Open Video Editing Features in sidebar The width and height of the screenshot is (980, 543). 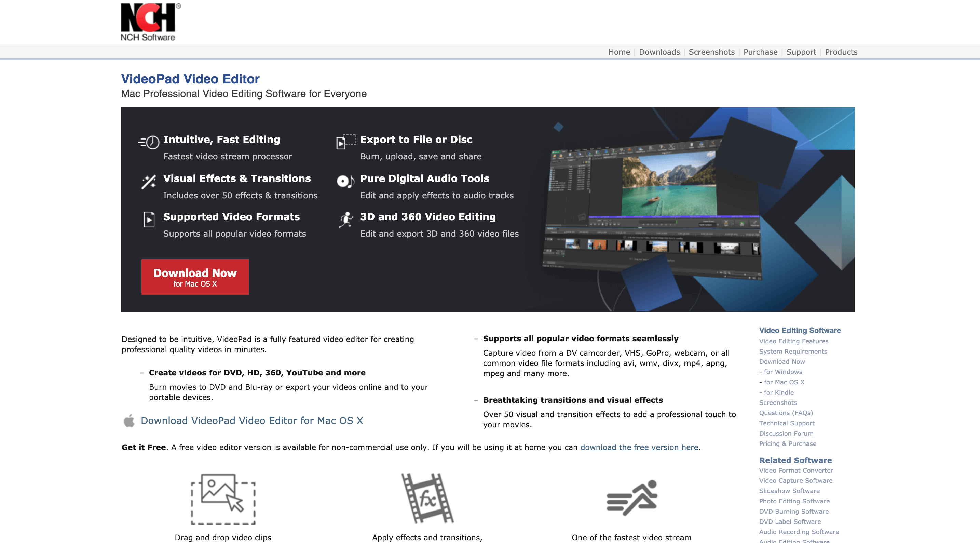(793, 341)
